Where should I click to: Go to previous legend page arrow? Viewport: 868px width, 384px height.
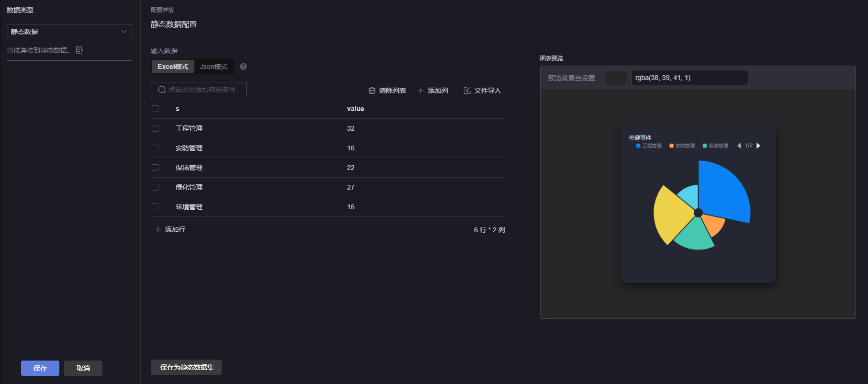point(739,146)
